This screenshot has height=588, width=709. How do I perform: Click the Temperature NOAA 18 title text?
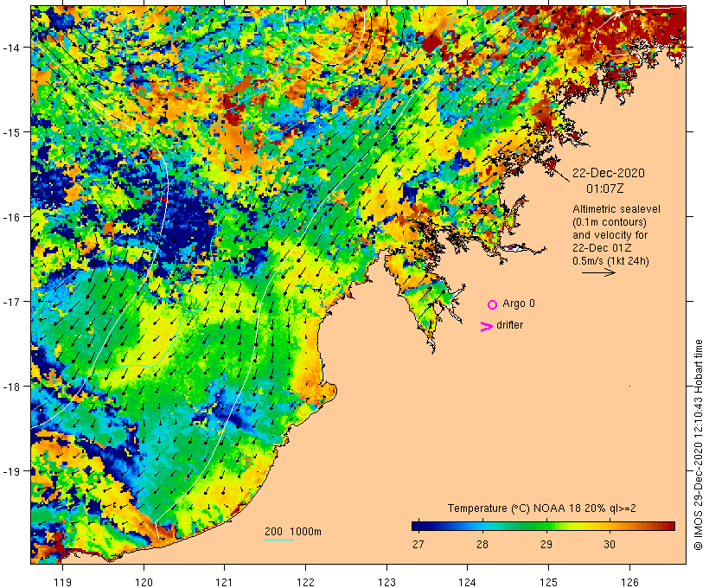542,508
